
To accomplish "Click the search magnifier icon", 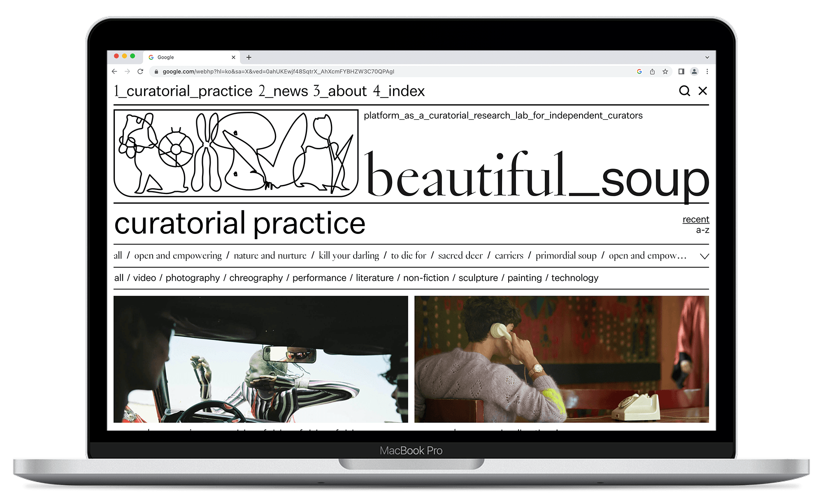I will click(x=684, y=91).
